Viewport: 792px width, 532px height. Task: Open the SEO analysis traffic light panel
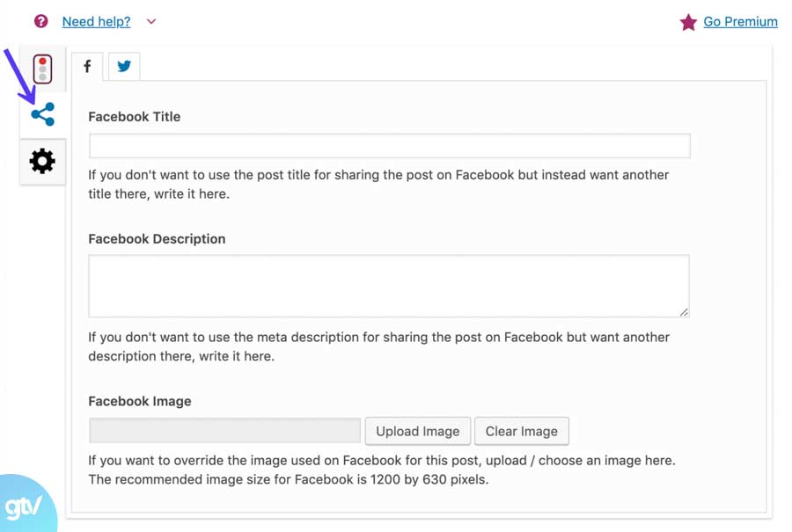[x=42, y=69]
